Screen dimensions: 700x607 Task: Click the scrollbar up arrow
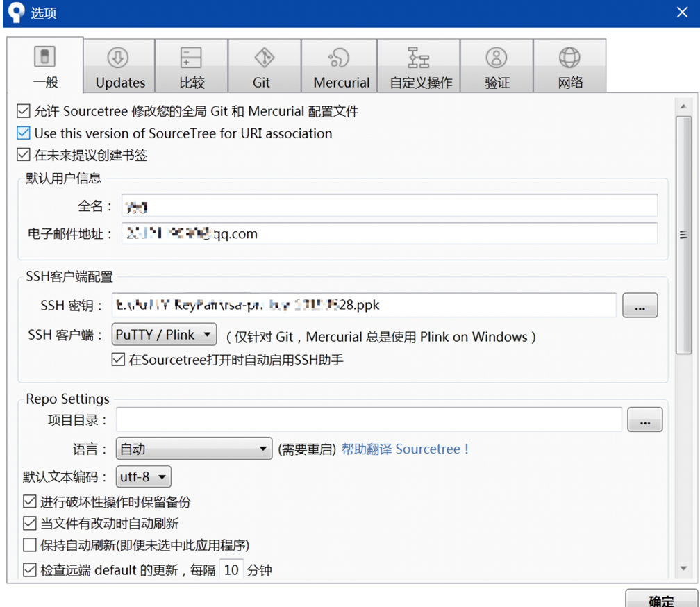click(683, 106)
